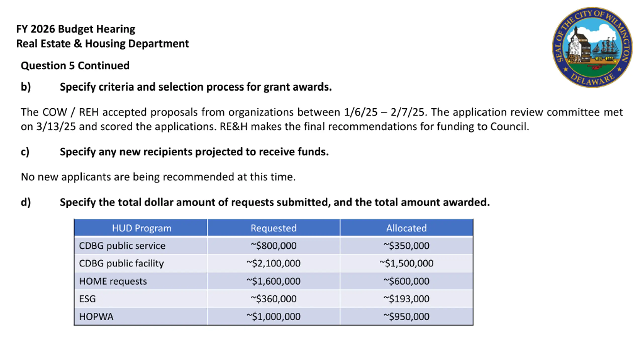
Task: Click the ~$360,000 requested ESG cell
Action: click(x=273, y=299)
